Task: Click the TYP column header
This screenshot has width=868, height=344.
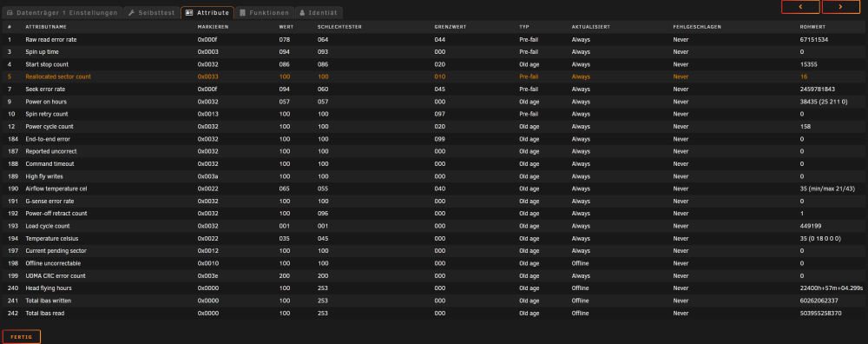Action: (523, 27)
